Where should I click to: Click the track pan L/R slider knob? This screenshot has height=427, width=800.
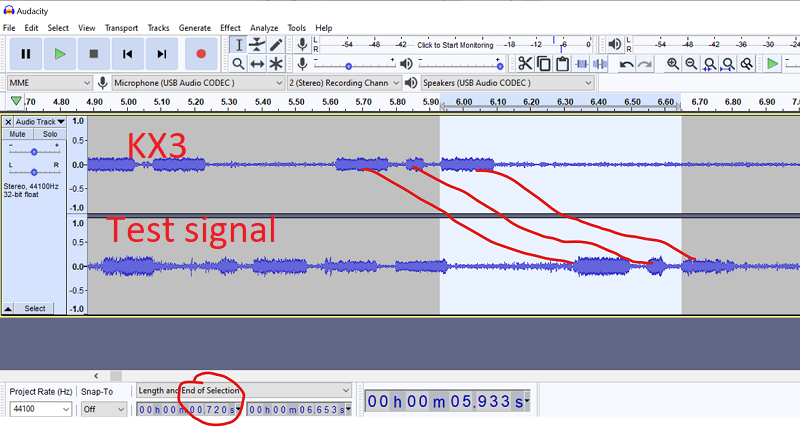pos(34,172)
